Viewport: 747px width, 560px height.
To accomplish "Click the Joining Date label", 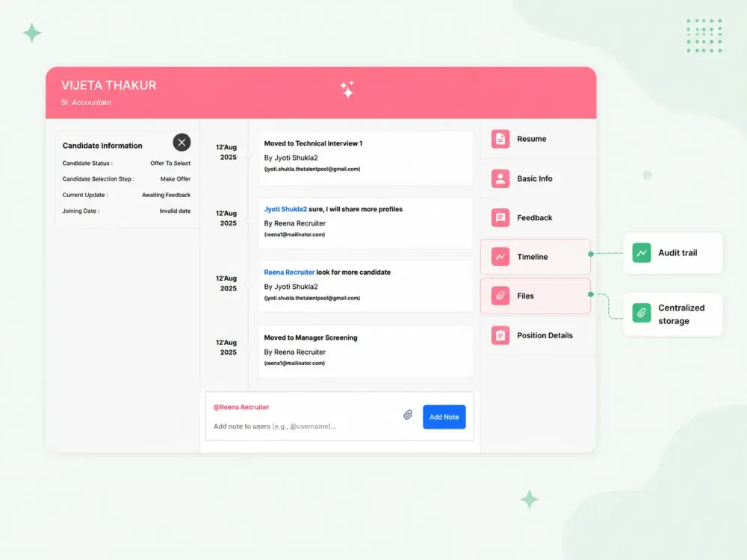I will pos(81,211).
